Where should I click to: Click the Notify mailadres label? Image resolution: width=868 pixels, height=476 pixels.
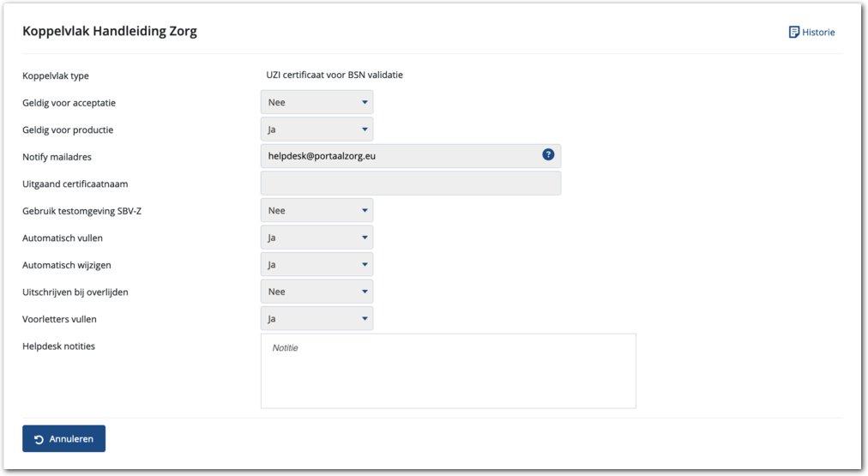[x=57, y=157]
